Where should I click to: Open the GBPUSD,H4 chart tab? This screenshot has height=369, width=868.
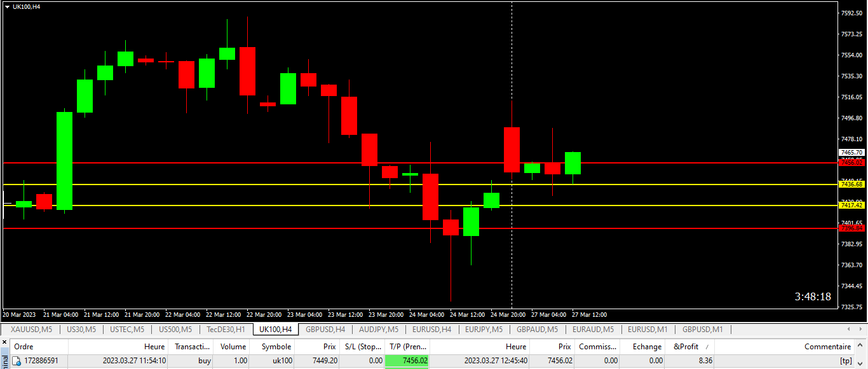point(325,330)
